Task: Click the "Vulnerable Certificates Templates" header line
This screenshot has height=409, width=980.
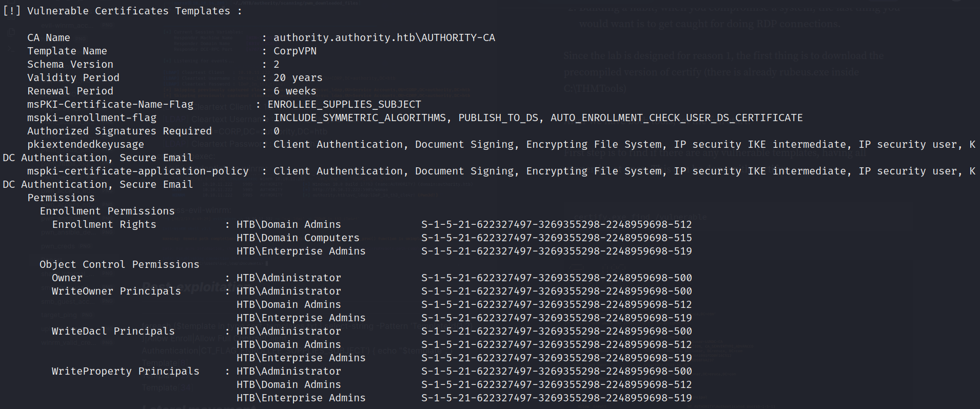Action: (122, 11)
